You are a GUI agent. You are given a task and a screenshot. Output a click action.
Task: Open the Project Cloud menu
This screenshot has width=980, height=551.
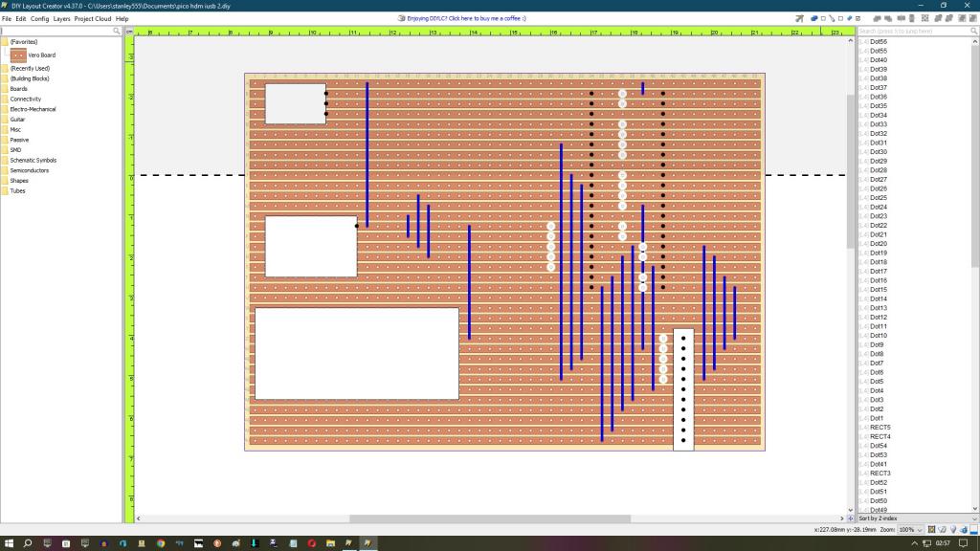click(x=94, y=18)
